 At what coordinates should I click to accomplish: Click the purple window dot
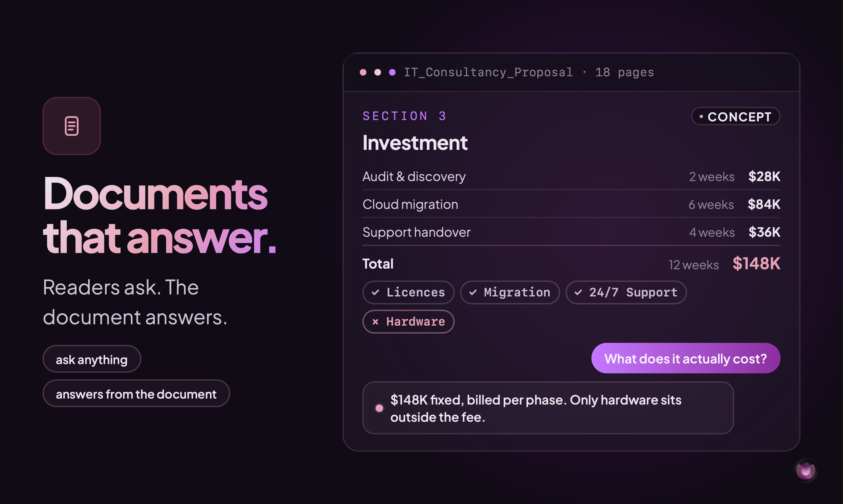coord(392,72)
